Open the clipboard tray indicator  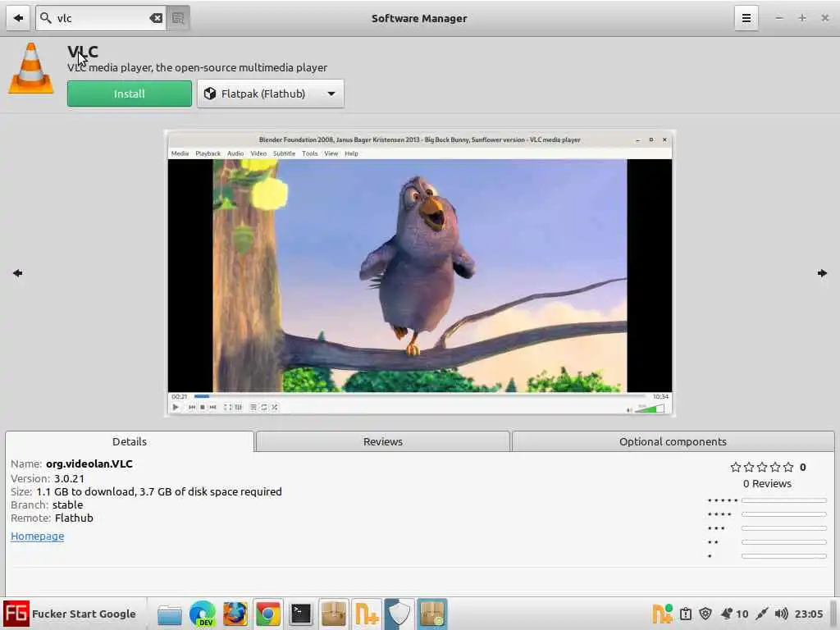[686, 614]
